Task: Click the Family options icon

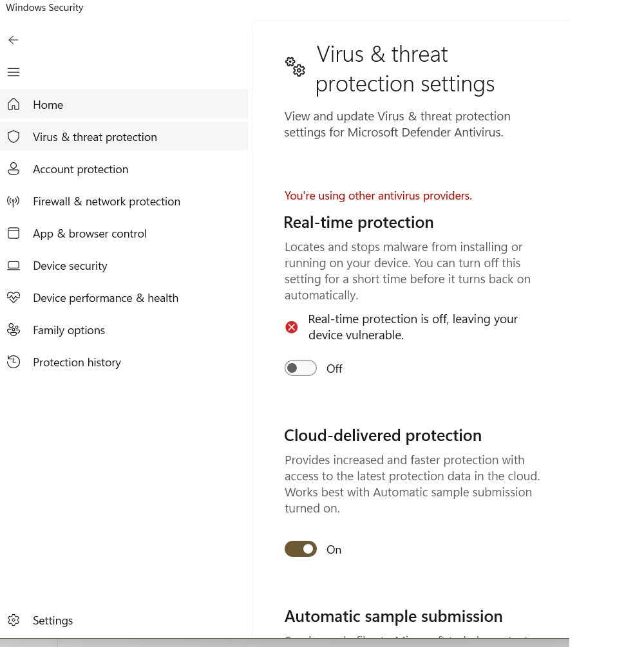Action: 14,330
